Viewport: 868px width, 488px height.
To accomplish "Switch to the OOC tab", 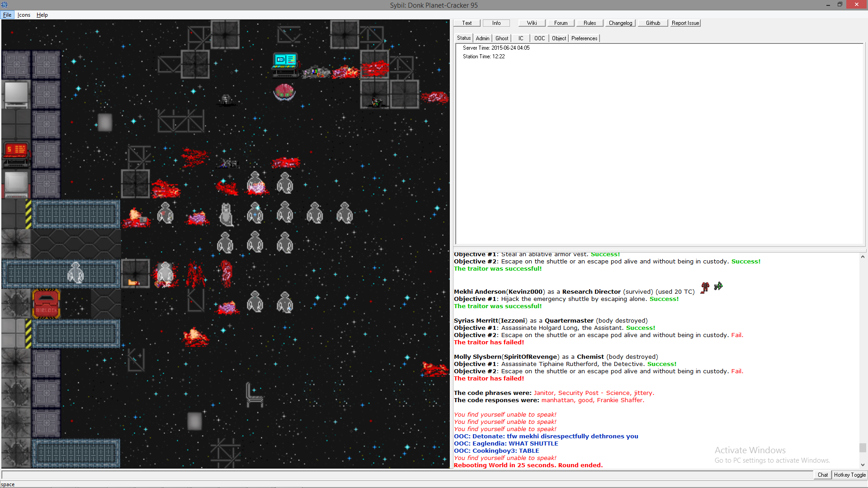I will pos(540,38).
